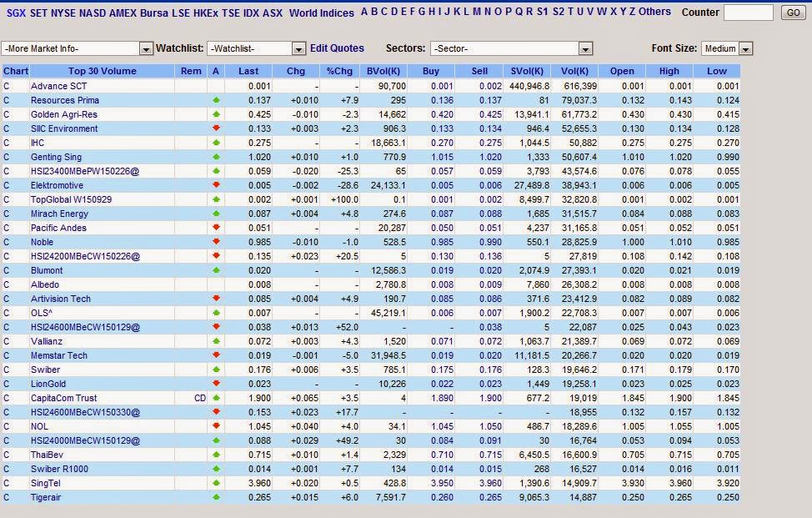
Task: Click green up arrow in Blumont row
Action: tap(216, 270)
